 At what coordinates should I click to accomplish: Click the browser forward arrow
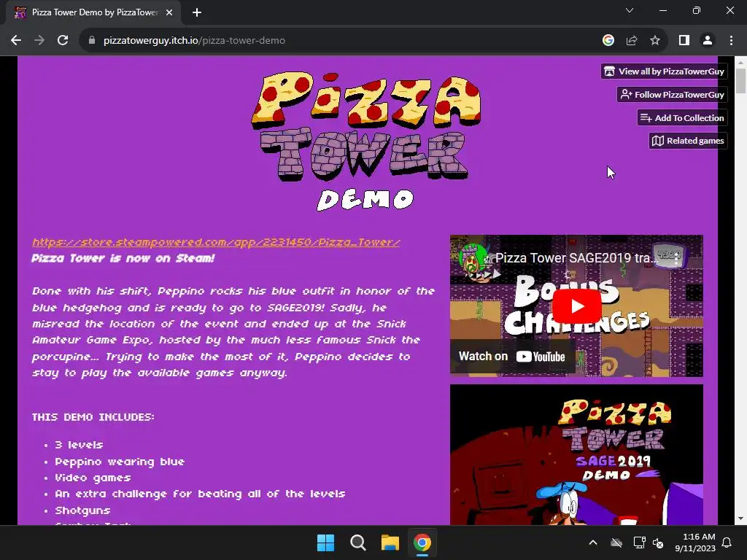[x=39, y=41]
